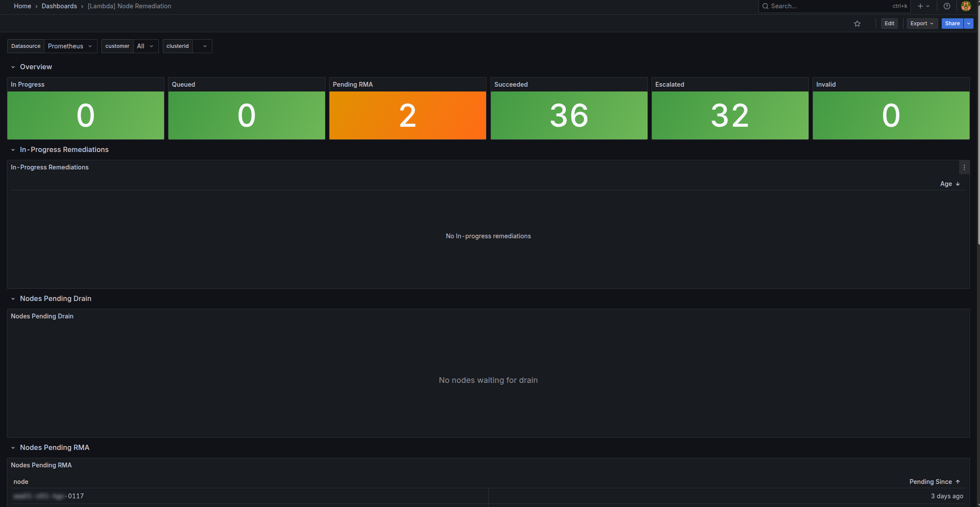Click the orange Pending RMA stat panel
This screenshot has width=980, height=507.
[x=407, y=115]
